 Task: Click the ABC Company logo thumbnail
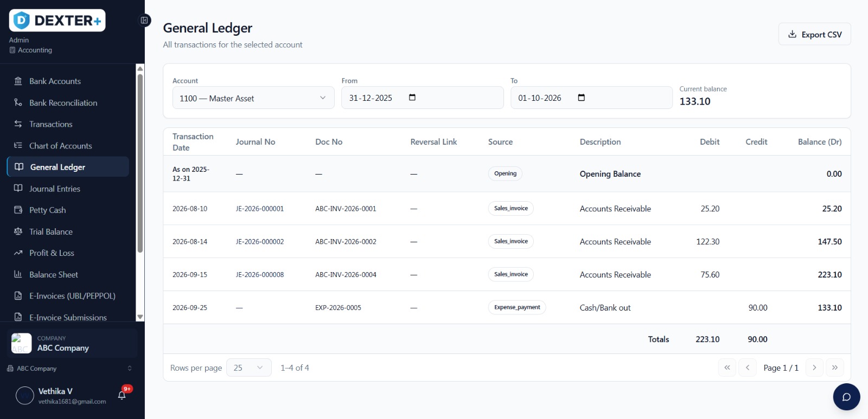(22, 343)
